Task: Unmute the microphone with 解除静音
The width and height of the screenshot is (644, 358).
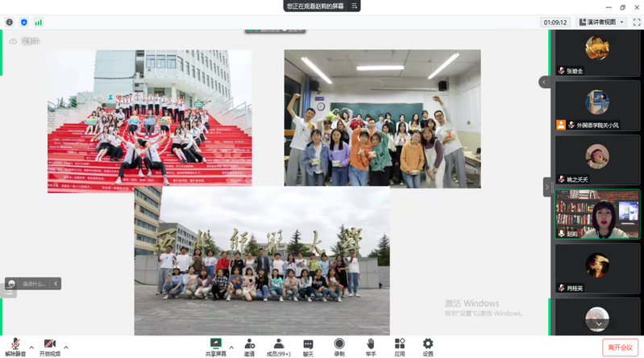Action: (x=15, y=346)
